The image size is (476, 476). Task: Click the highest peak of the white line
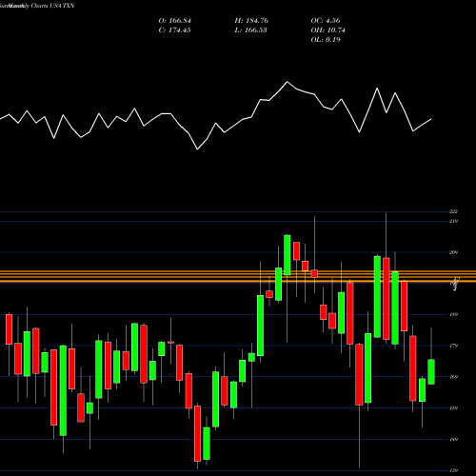pyautogui.click(x=288, y=82)
